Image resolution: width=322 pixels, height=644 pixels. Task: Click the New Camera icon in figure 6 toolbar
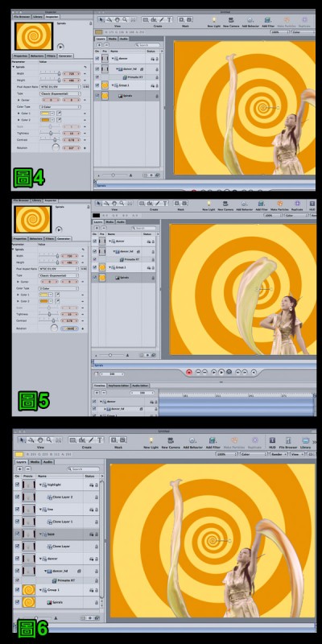(x=171, y=440)
